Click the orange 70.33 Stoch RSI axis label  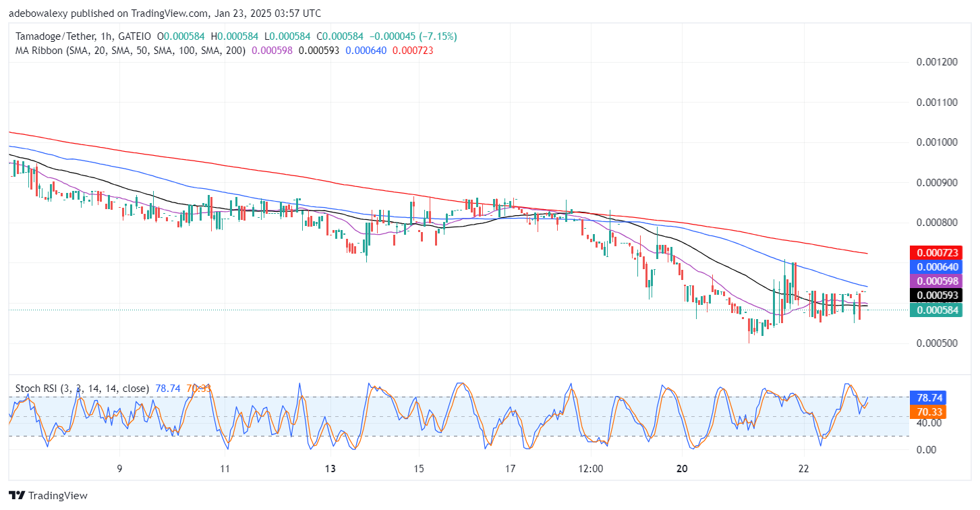pos(927,412)
